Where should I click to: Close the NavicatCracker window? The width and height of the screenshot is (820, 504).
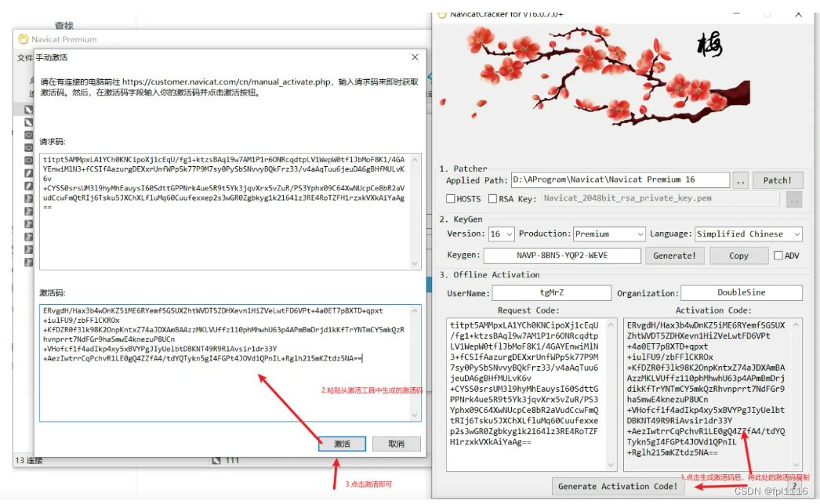tap(798, 15)
